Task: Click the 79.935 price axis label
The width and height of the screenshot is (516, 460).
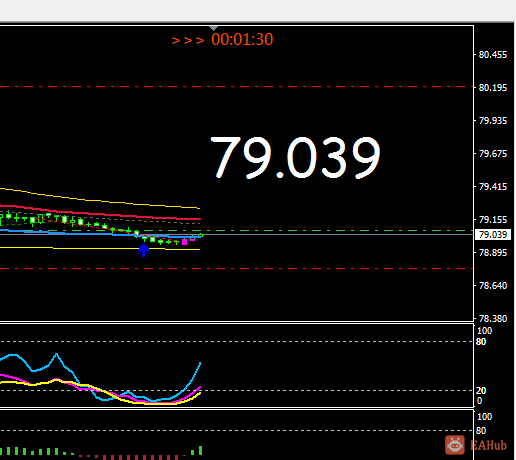Action: tap(493, 121)
